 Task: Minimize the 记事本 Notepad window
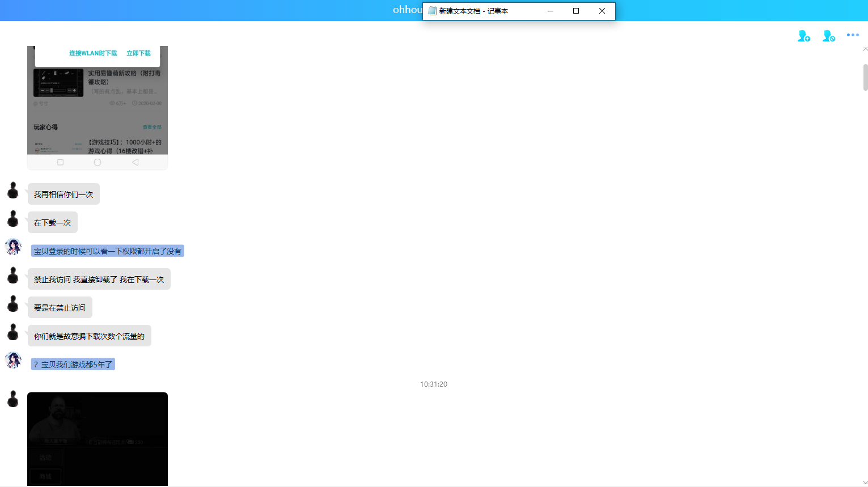(x=550, y=11)
